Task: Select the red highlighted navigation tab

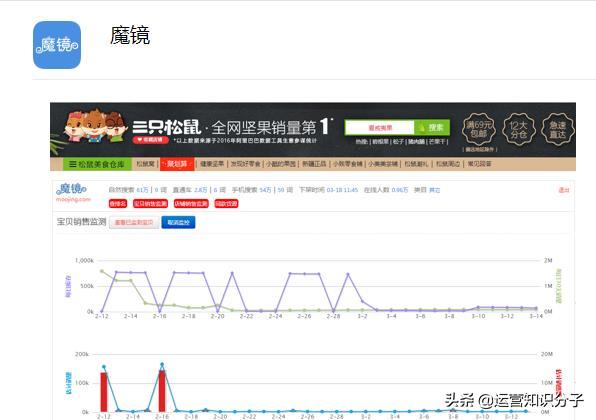Action: (x=177, y=164)
